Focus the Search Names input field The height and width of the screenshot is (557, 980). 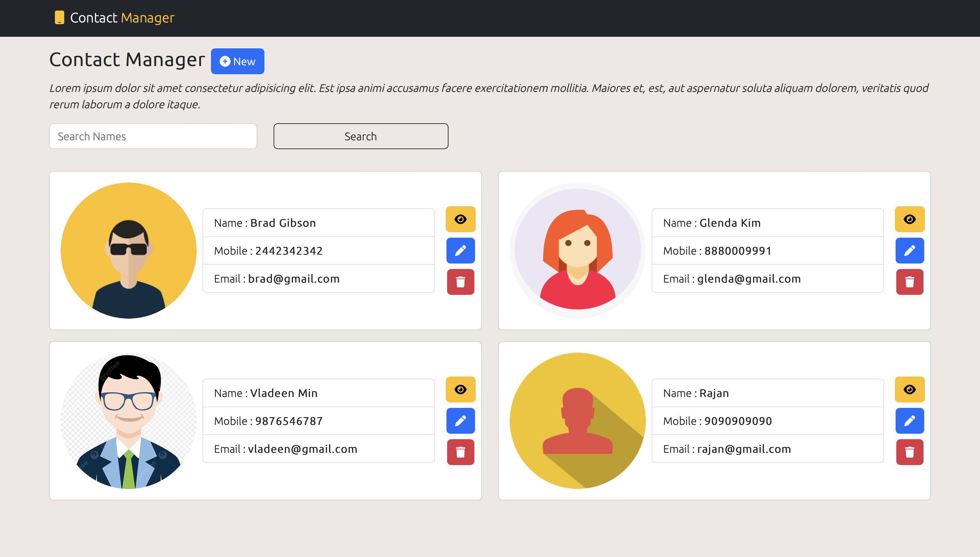(x=153, y=136)
